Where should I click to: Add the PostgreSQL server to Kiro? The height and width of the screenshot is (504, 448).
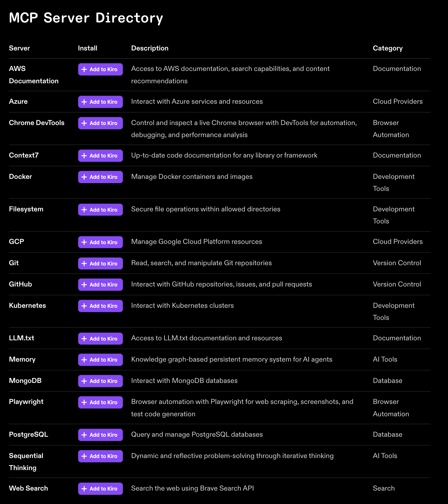click(100, 435)
